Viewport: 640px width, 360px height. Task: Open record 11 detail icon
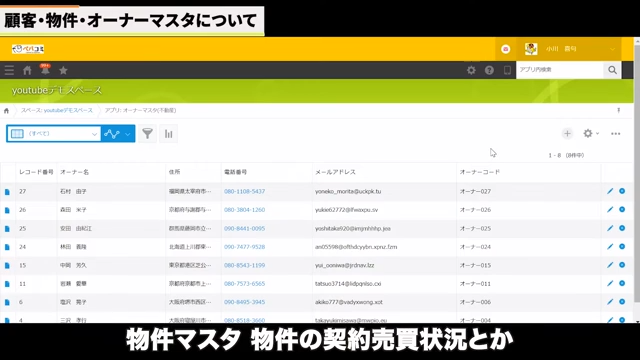[x=7, y=284]
